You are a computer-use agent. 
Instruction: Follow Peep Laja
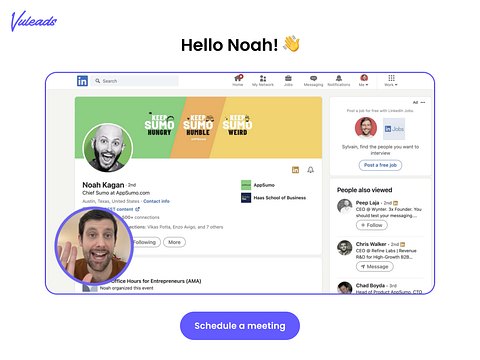[x=372, y=225]
